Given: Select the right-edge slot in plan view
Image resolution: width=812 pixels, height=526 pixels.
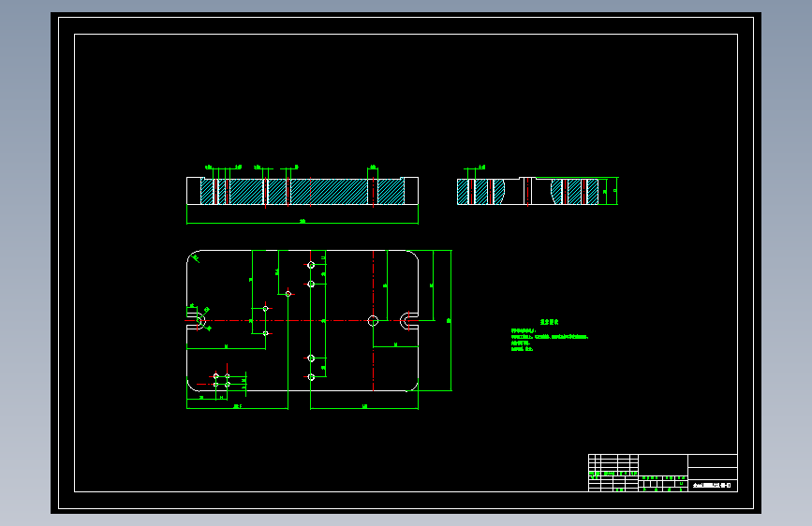Looking at the screenshot, I should 409,321.
